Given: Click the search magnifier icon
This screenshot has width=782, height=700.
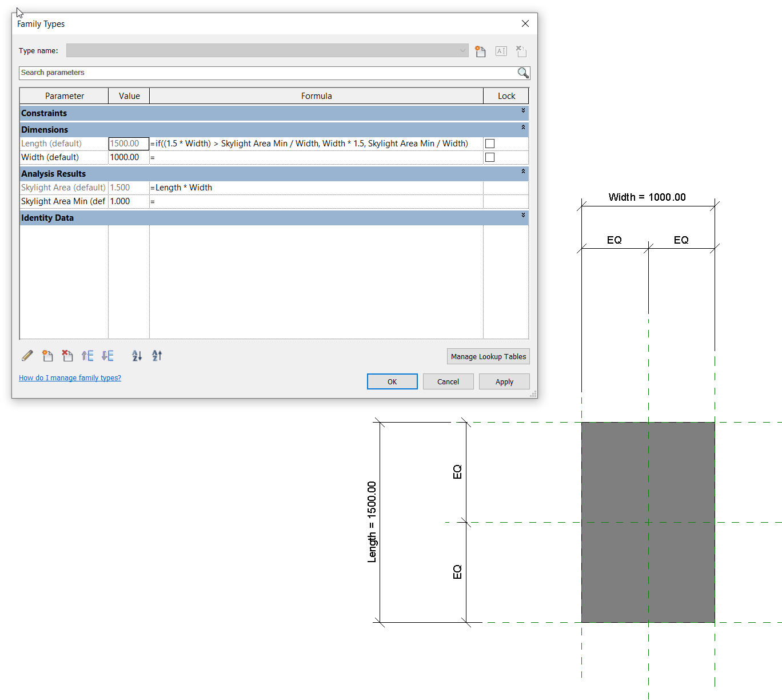Looking at the screenshot, I should pos(523,73).
